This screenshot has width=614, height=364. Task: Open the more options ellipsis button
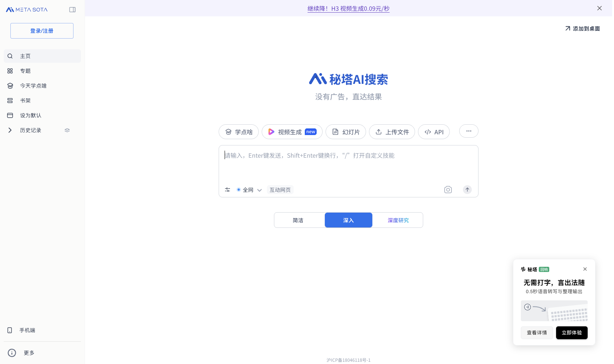pyautogui.click(x=469, y=131)
